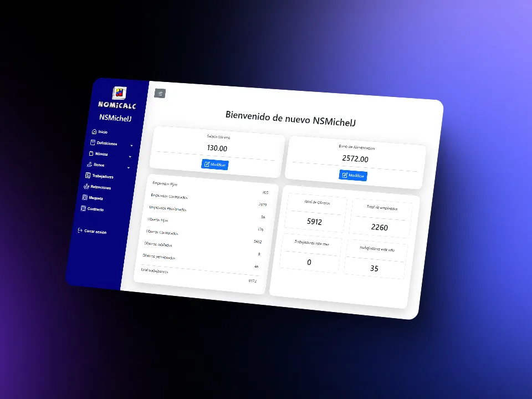
Task: Select the 2260 total empleados value
Action: tap(379, 227)
